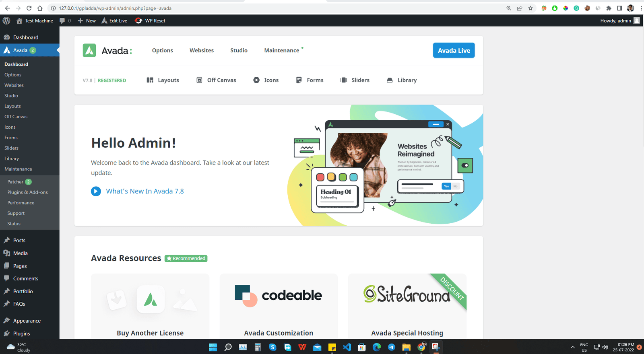Open Plugins & Add-ons submenu item
The width and height of the screenshot is (644, 354).
[x=27, y=192]
